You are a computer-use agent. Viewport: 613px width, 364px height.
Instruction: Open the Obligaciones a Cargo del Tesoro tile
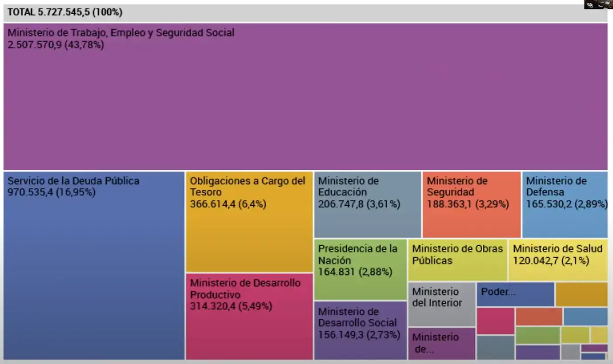coord(249,221)
